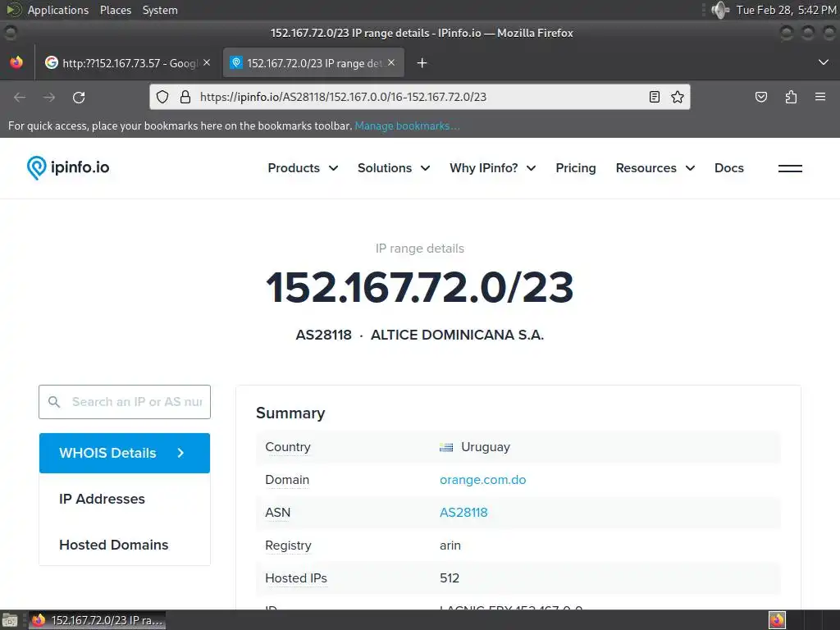Open the Pricing page
The width and height of the screenshot is (840, 630).
(x=576, y=168)
